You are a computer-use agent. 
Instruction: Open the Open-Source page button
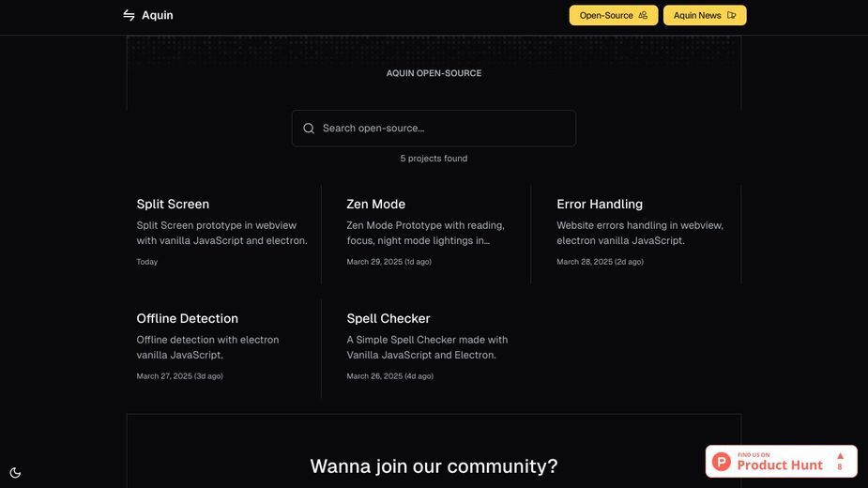614,16
